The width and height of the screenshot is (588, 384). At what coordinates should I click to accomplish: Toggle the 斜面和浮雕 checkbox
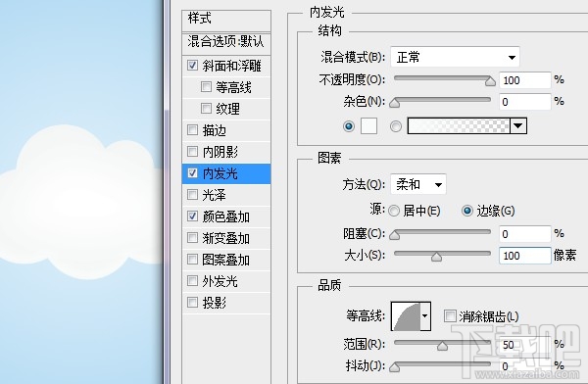[192, 66]
